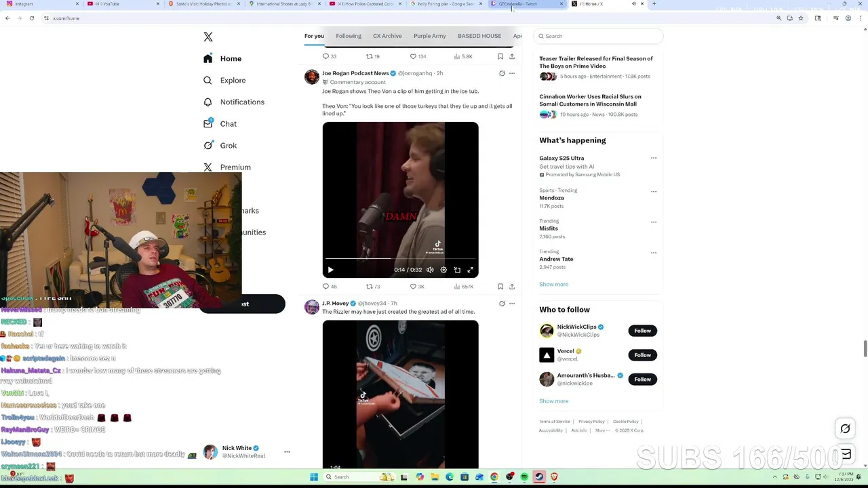Screen dimensions: 868x488
Task: Open more options on J.P. Hovey post
Action: coord(512,304)
